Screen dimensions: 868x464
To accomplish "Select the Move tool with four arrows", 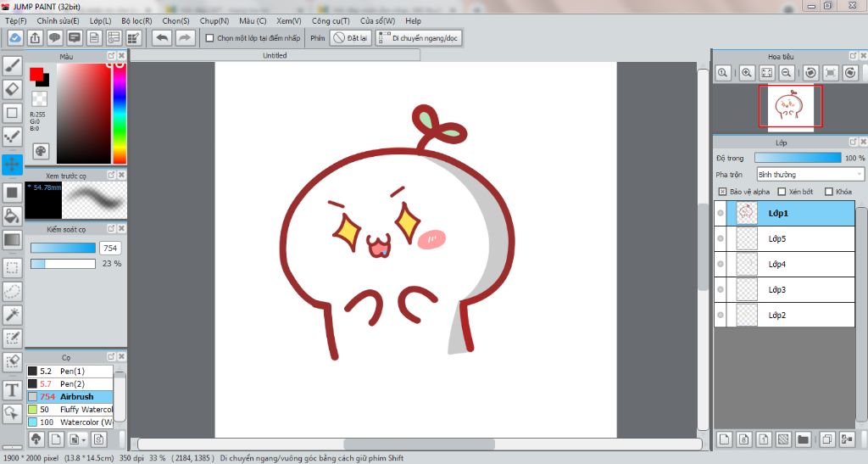I will tap(12, 165).
